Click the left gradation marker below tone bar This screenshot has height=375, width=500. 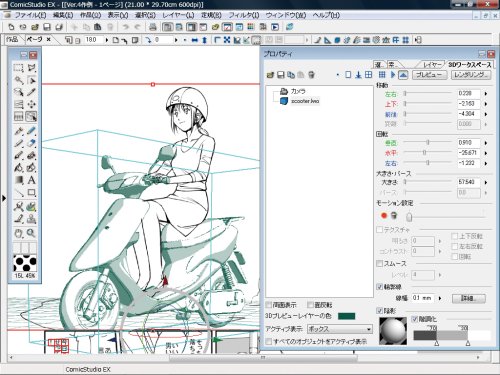(x=437, y=343)
